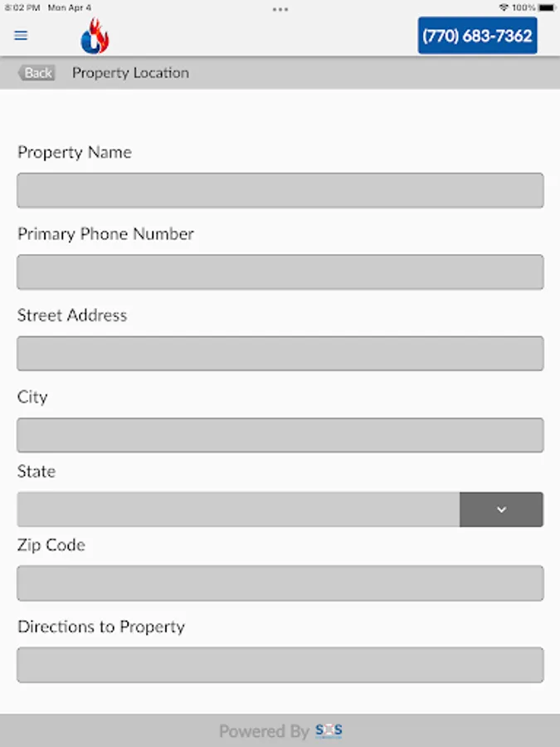
Task: Click into the Street Address field
Action: coord(280,354)
